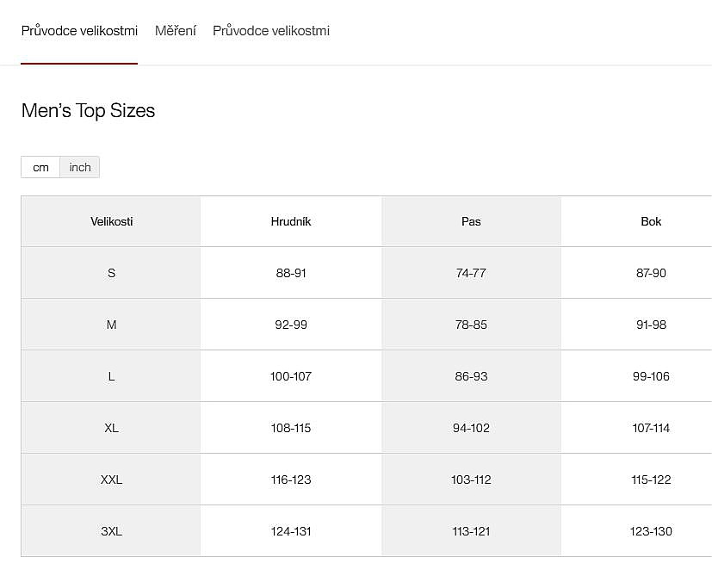Select the active underlined Průvodce velikostmi tab
The width and height of the screenshot is (712, 588).
pyautogui.click(x=79, y=31)
